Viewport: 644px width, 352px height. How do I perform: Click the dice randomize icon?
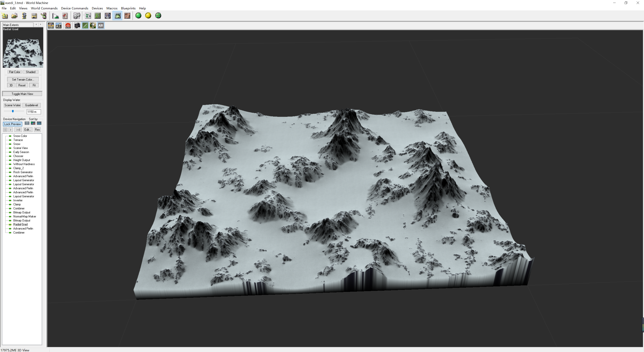tap(76, 16)
